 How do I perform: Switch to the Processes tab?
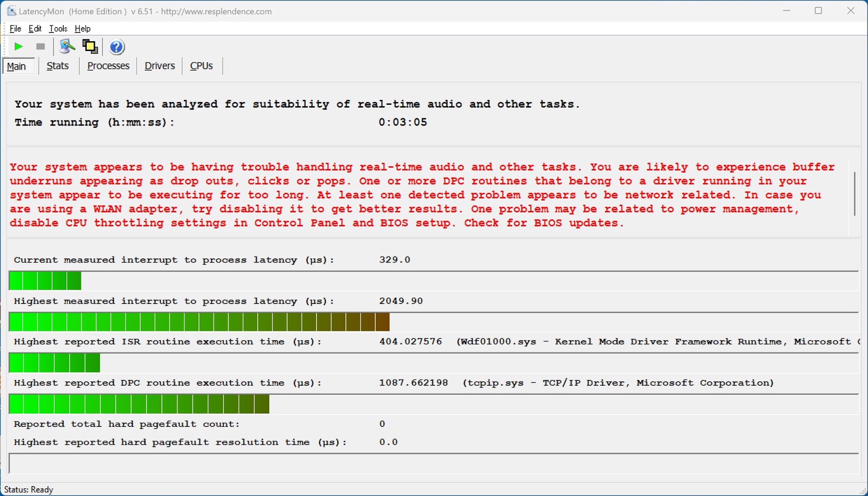(x=108, y=66)
